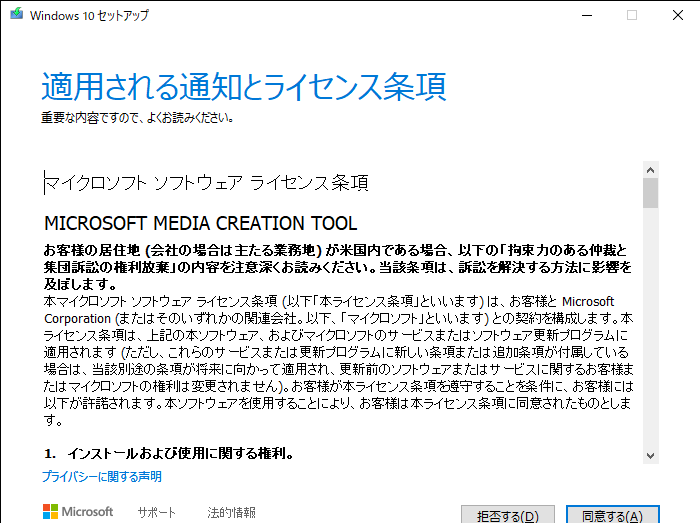
Task: Click the MICROSOFT MEDIA CREATION TOOL heading
Action: coord(200,223)
